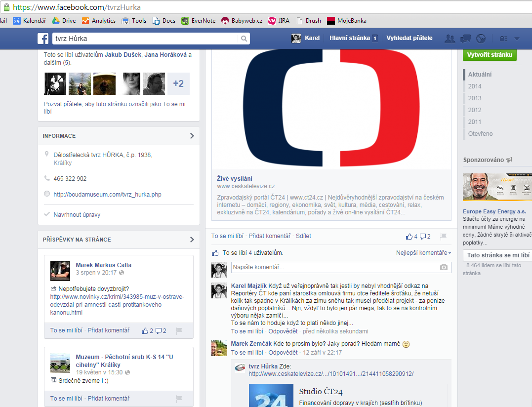The image size is (532, 407).
Task: Click Karel profile name in header
Action: point(312,38)
